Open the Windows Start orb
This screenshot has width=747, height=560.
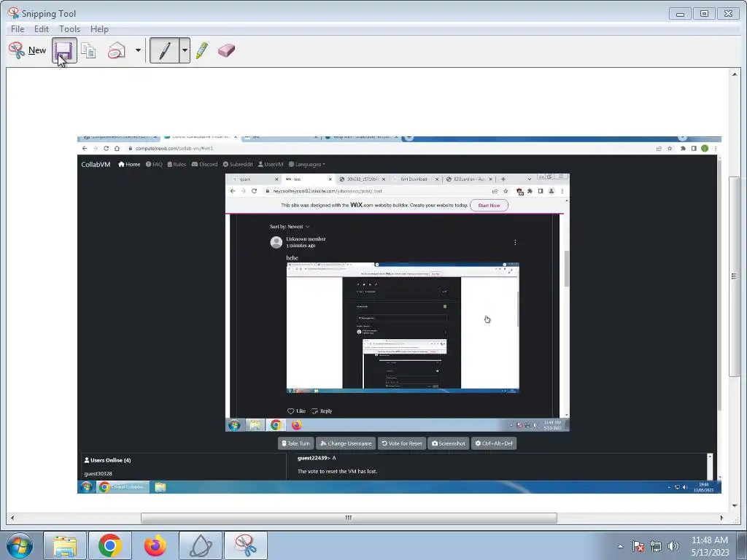pyautogui.click(x=20, y=545)
